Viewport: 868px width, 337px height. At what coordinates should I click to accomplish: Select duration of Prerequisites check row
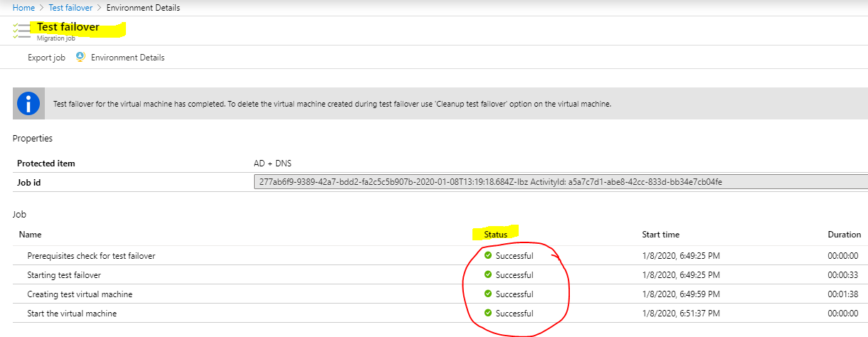pyautogui.click(x=843, y=256)
